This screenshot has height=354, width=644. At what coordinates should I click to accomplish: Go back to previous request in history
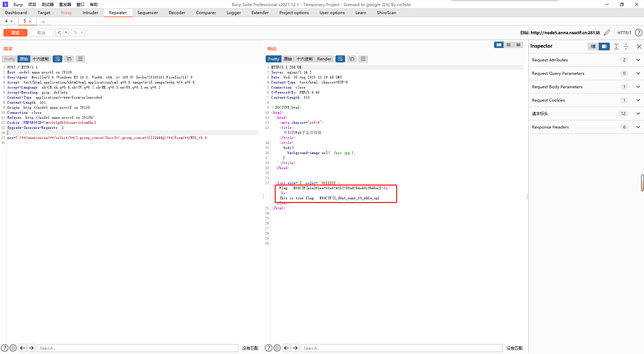coord(59,33)
